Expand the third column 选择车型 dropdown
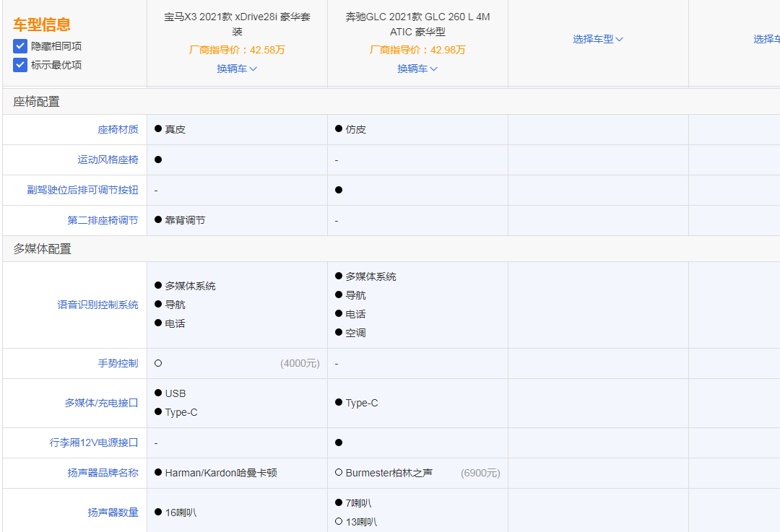This screenshot has height=532, width=780. pos(598,39)
